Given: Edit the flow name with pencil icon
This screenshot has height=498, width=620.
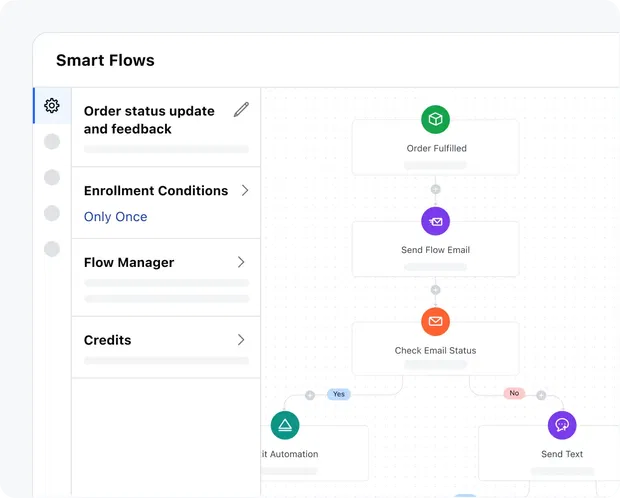Looking at the screenshot, I should [x=241, y=110].
